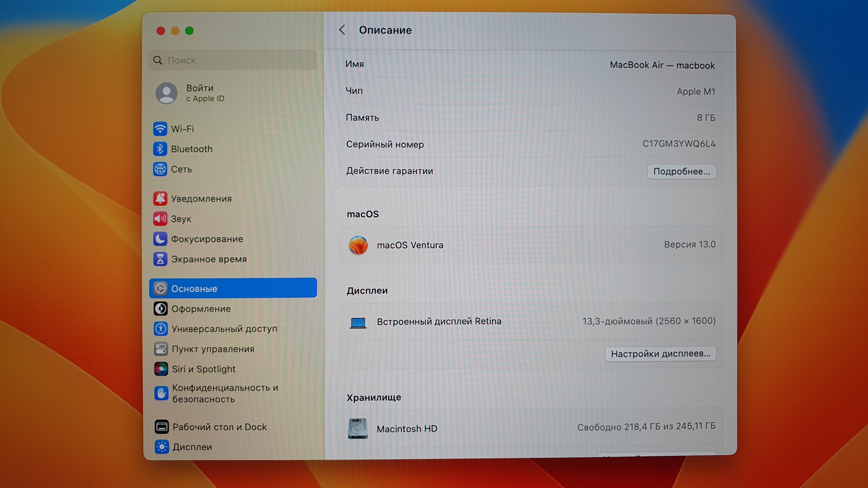Open Desktop and Dock settings
The image size is (868, 488).
(x=219, y=427)
